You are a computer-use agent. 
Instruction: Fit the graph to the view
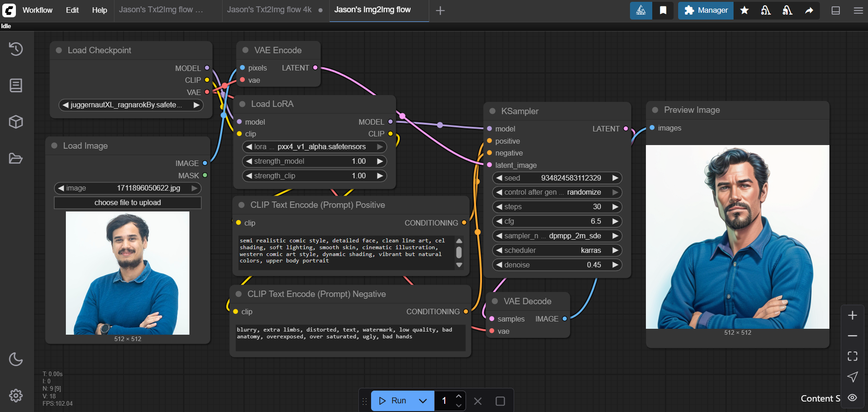point(853,356)
